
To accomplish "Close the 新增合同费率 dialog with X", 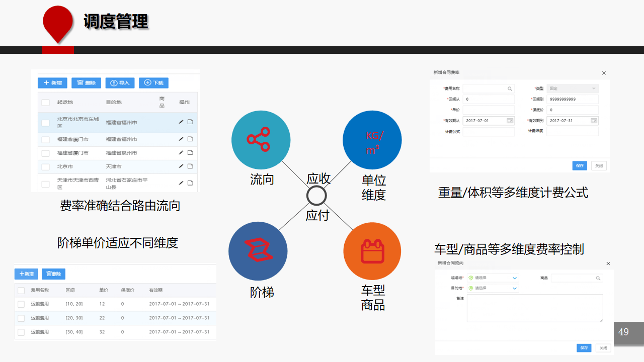I will [x=604, y=73].
